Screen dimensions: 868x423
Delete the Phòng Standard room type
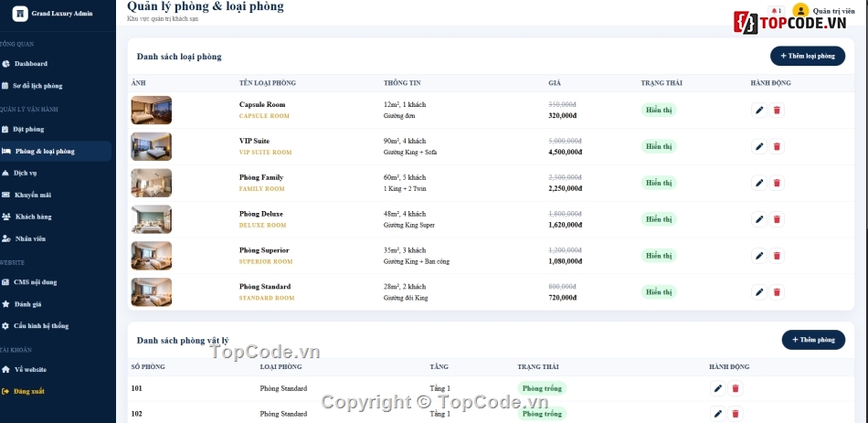777,292
